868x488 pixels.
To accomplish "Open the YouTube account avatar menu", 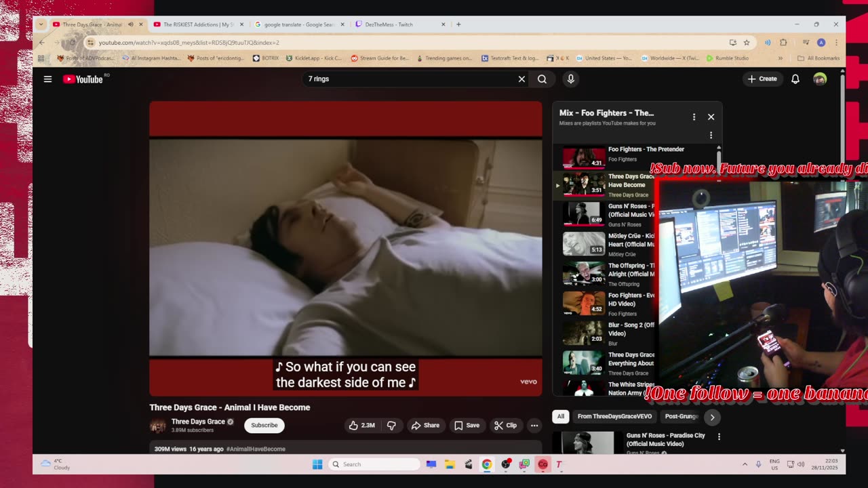I will (x=820, y=79).
